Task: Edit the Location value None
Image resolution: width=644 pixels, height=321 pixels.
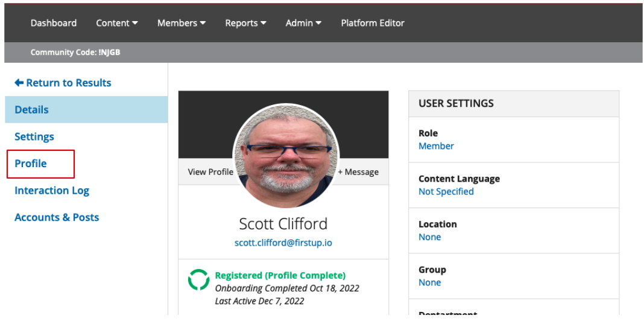Action: (x=429, y=237)
